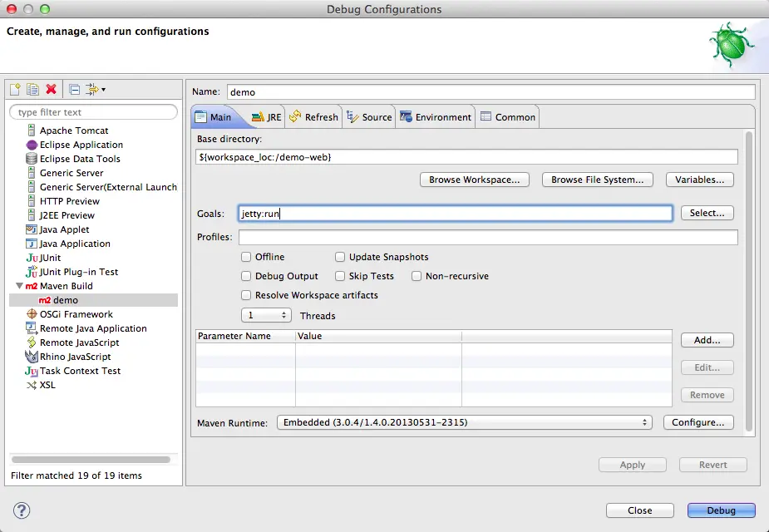Screen dimensions: 769x532
Task: Click the Profiles input field
Action: (488, 237)
